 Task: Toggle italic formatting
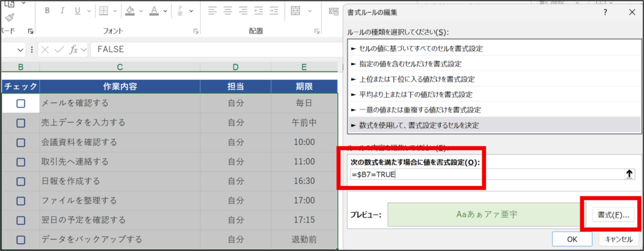click(62, 11)
